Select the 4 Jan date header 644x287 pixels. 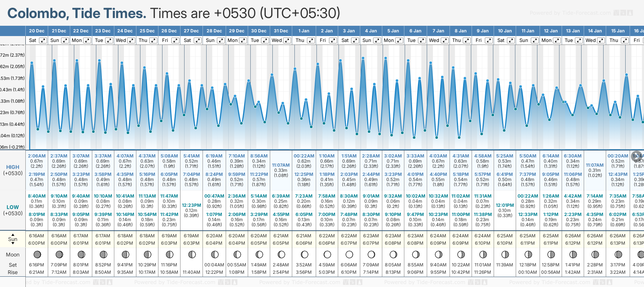point(371,31)
